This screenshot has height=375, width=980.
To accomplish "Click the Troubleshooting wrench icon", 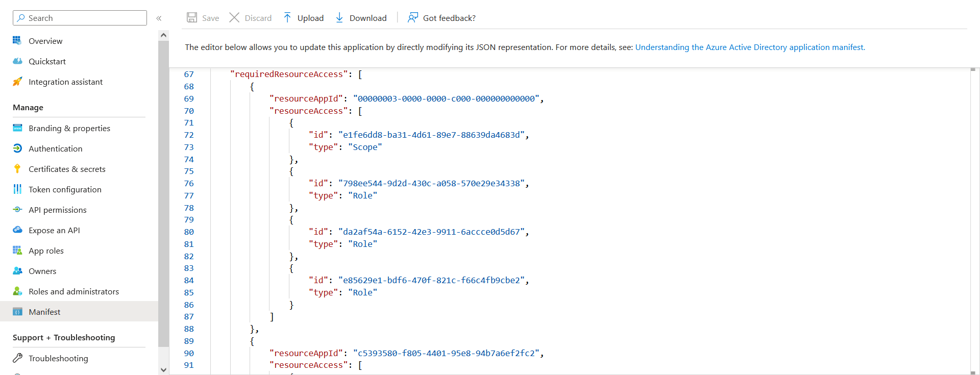I will point(17,358).
